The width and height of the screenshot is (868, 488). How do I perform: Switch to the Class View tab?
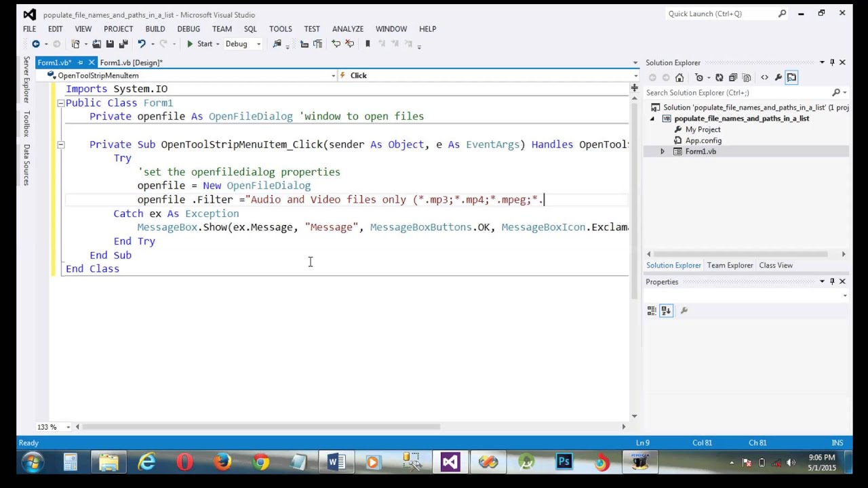776,266
